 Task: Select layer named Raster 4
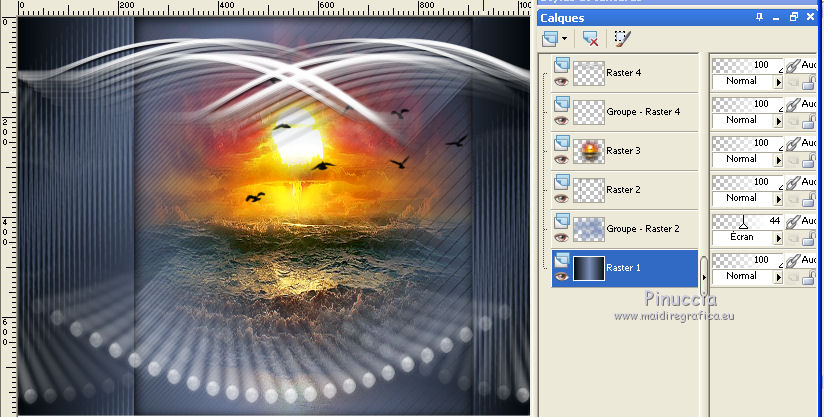(x=623, y=73)
